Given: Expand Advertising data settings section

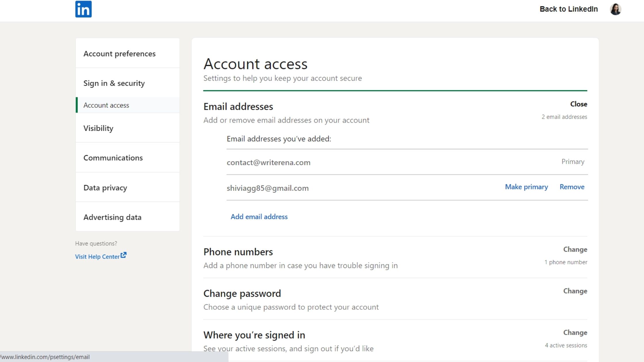Looking at the screenshot, I should [x=112, y=217].
